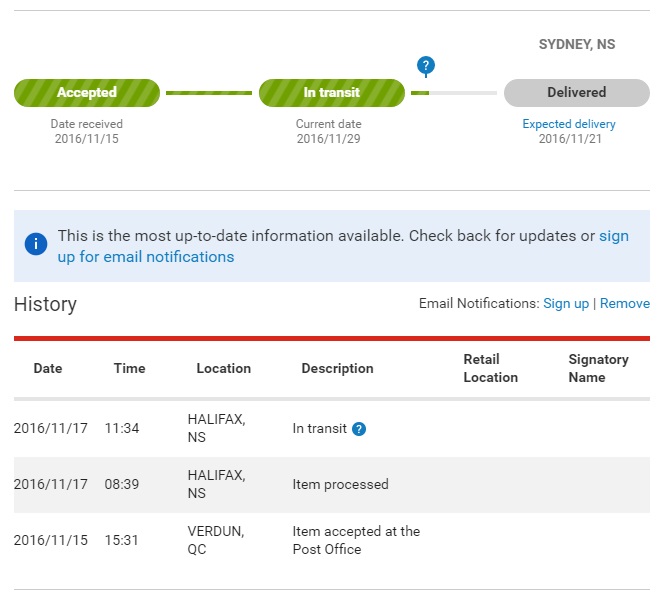Click the progress bar between In transit and Delivered
664x595 pixels.
454,93
